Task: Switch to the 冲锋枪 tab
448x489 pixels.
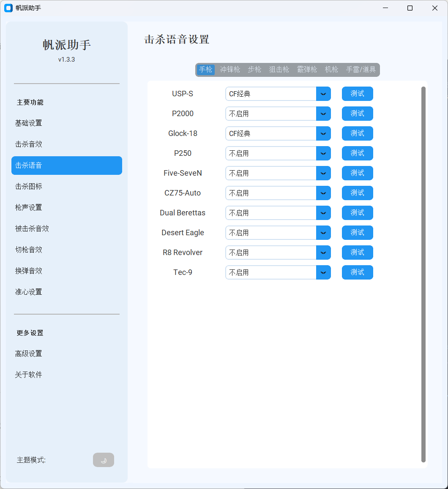Action: pos(229,70)
